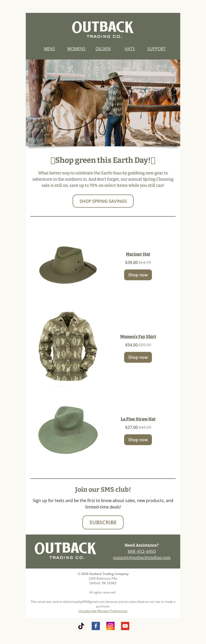Viewport: 206px width, 644px height.
Task: Click the SUBSCRIBE button for the SMS club
Action: [103, 522]
